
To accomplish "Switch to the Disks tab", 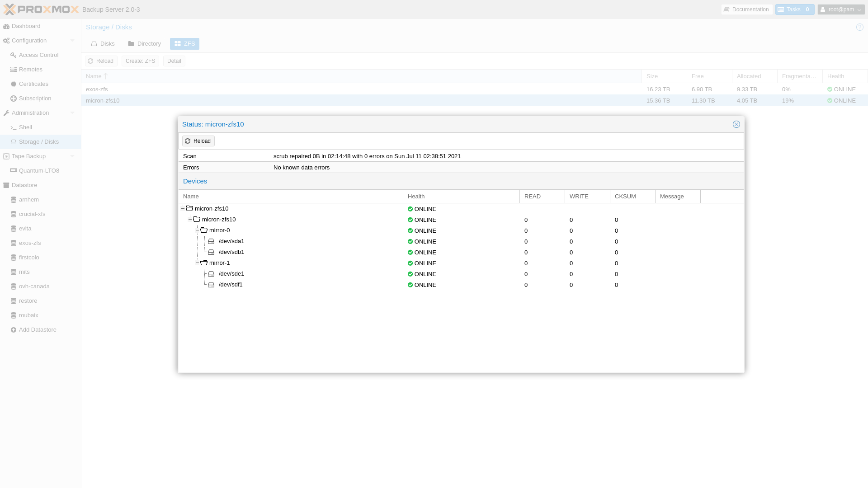I will click(x=103, y=44).
